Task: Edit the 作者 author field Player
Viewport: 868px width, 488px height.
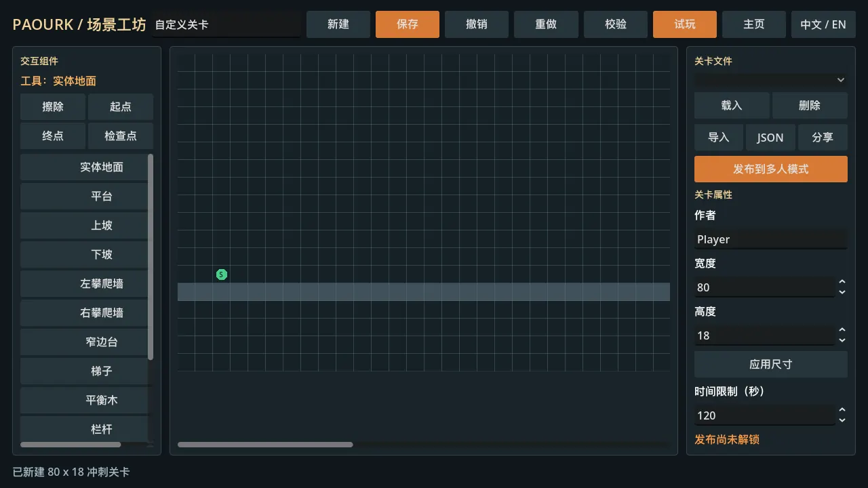Action: click(771, 239)
